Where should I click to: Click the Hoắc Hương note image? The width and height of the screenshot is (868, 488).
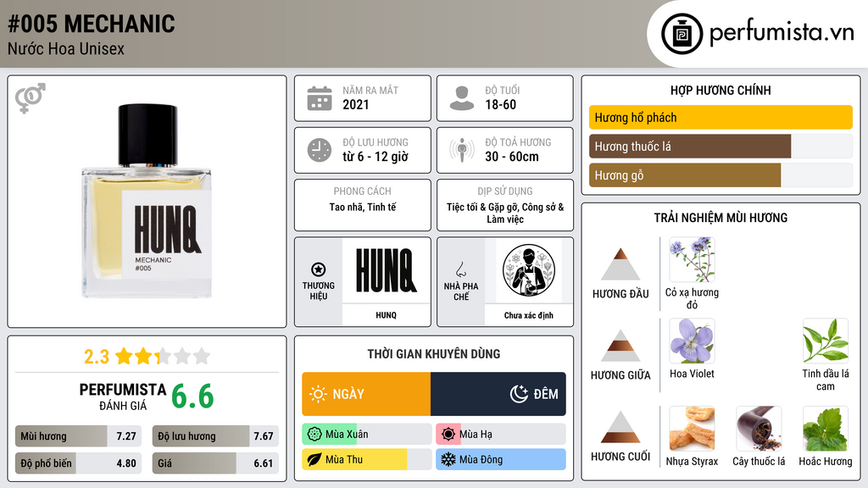point(826,429)
